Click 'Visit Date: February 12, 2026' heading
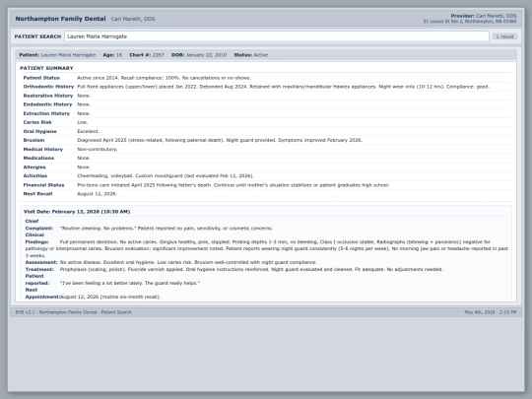Screen dimensions: 532x399 click(77, 212)
